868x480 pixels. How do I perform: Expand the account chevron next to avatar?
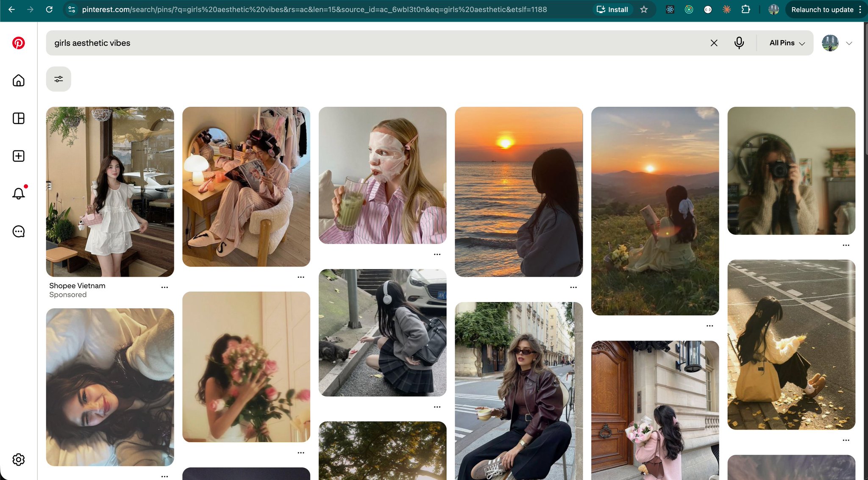[849, 43]
